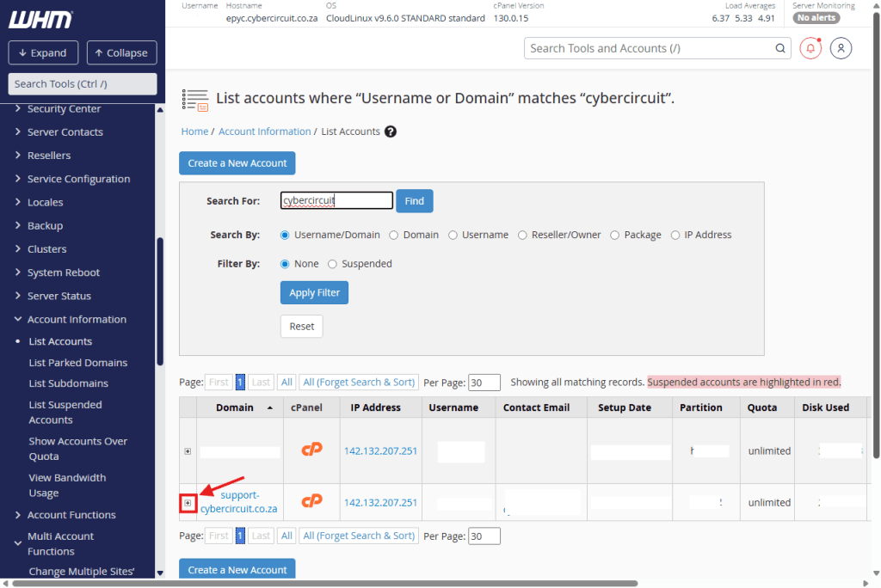Screen dimensions: 881x588
Task: Collapse the Account Information menu section
Action: click(19, 319)
